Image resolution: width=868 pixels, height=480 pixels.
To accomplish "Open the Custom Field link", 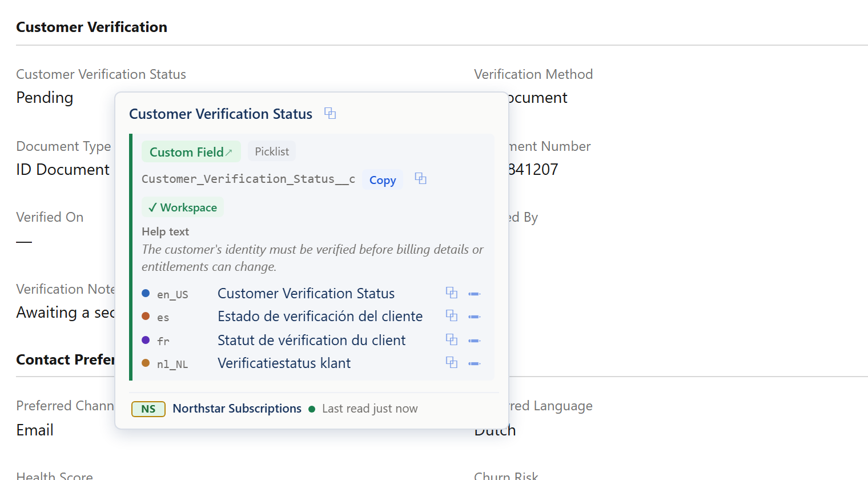I will pyautogui.click(x=191, y=151).
